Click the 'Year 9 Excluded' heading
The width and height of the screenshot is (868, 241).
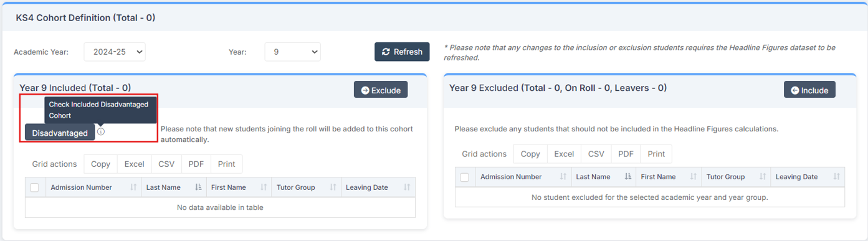tap(558, 88)
